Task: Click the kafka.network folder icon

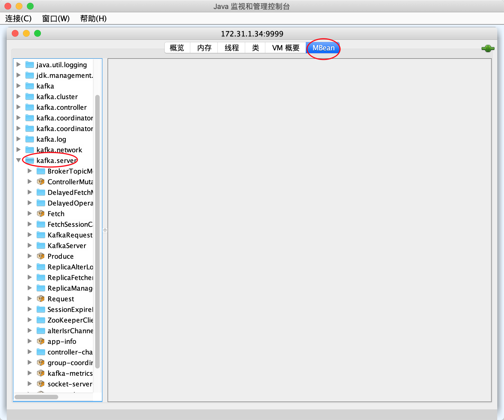Action: pos(30,150)
